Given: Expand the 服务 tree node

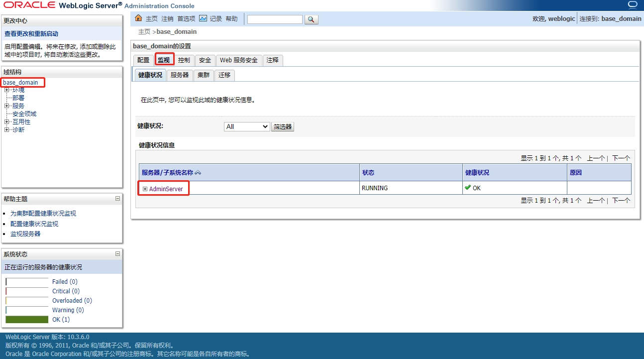Looking at the screenshot, I should [7, 106].
